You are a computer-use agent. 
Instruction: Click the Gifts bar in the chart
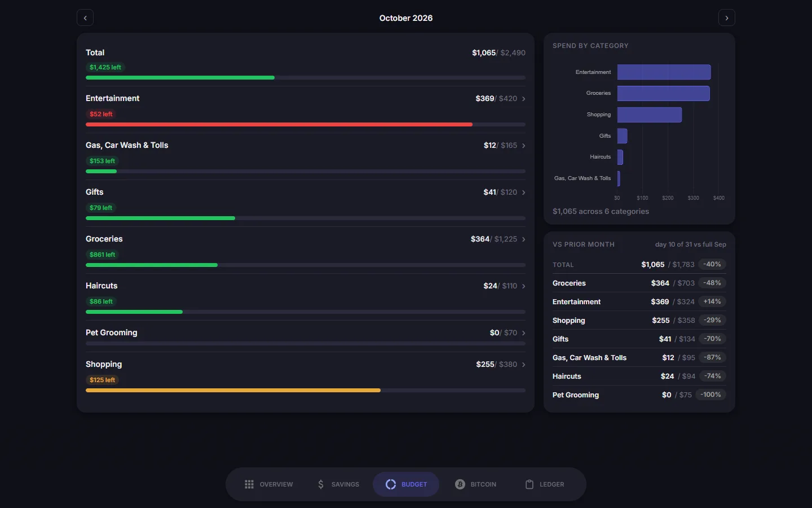(x=623, y=136)
